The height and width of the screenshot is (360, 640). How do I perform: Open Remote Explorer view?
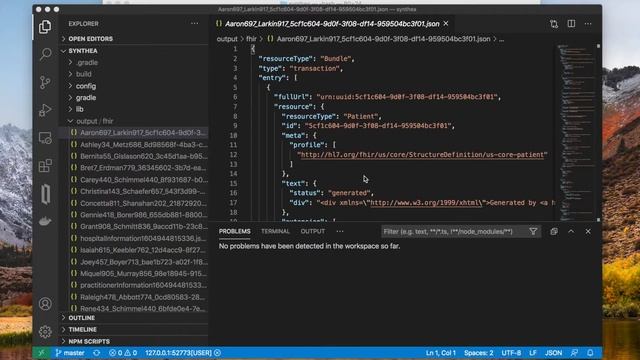45,138
